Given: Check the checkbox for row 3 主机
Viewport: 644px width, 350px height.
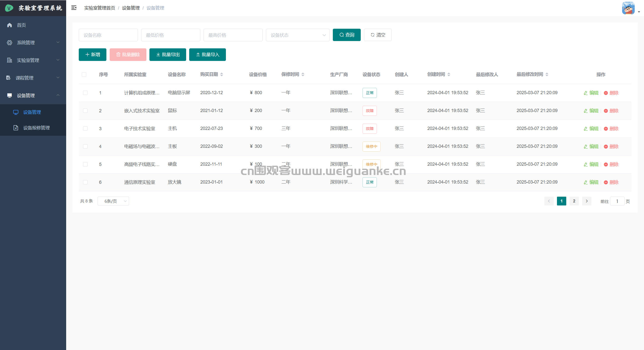Looking at the screenshot, I should pos(85,128).
